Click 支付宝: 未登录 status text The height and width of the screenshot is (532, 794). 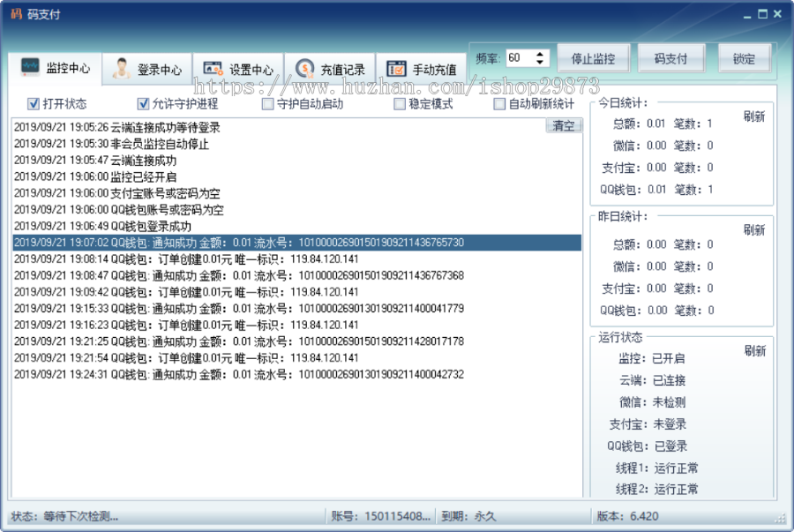pos(648,424)
